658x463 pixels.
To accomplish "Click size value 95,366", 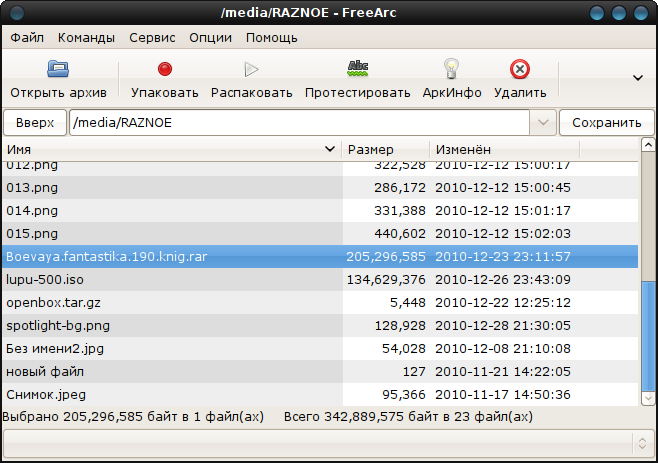I will (404, 395).
